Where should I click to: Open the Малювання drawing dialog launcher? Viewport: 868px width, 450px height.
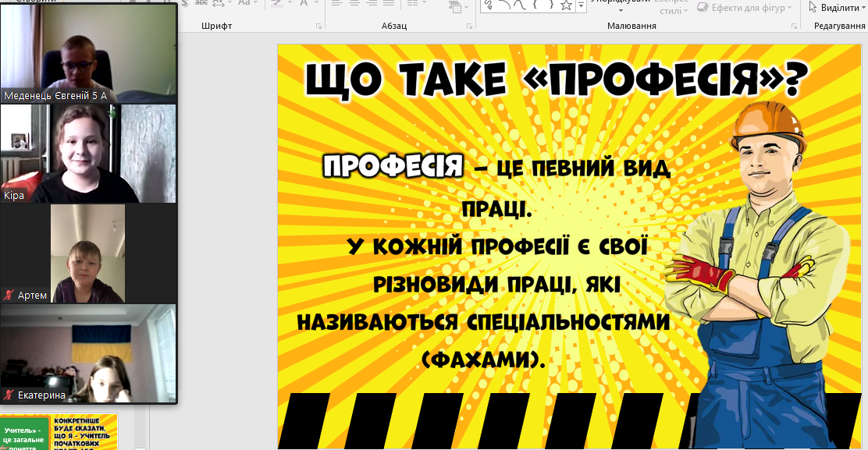tap(795, 26)
